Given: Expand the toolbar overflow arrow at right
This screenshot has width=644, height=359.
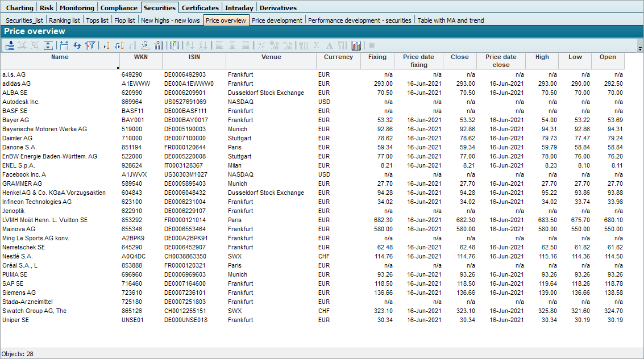Looking at the screenshot, I should click(x=640, y=49).
